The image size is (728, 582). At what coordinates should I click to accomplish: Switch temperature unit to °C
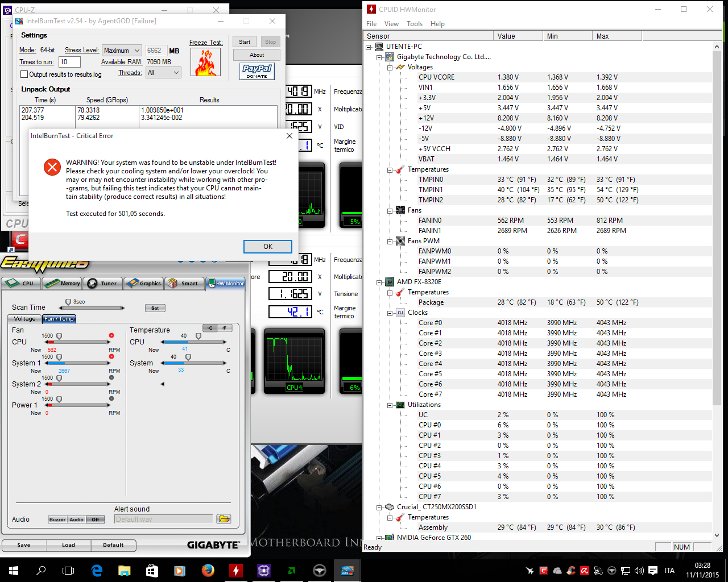tap(210, 328)
